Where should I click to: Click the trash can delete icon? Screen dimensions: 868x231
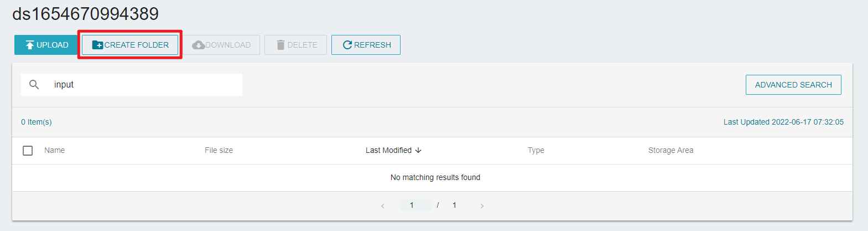click(280, 45)
